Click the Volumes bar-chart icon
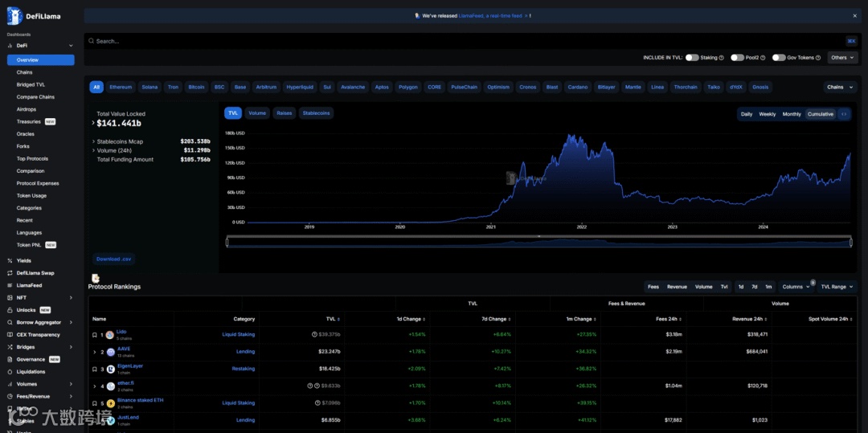This screenshot has width=868, height=433. click(x=10, y=384)
